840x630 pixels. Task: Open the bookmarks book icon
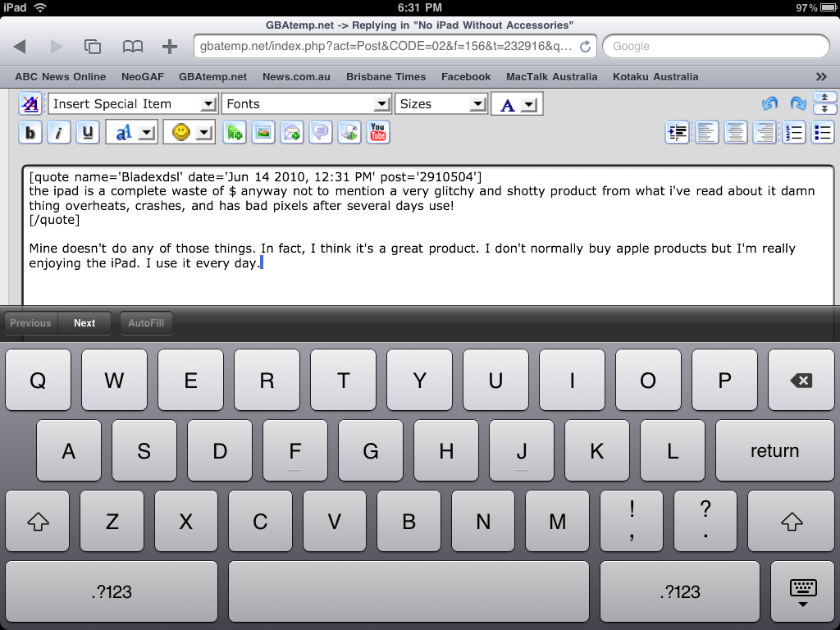pos(132,47)
